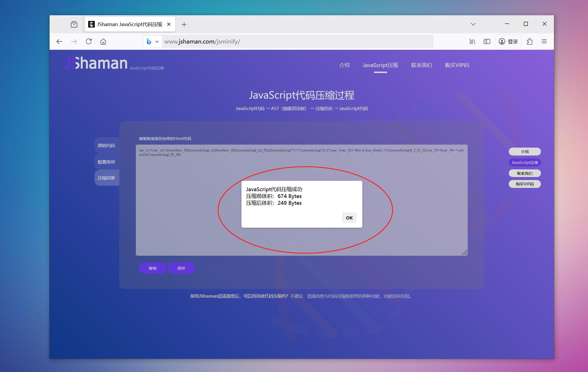Expand the Bing search engine dropdown
The image size is (588, 372).
pos(153,41)
